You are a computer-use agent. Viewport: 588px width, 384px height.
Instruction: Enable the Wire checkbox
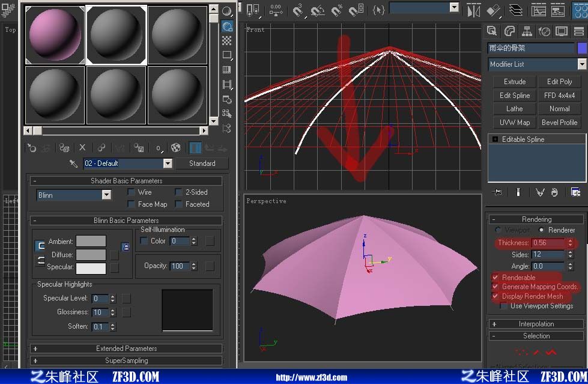tap(132, 192)
